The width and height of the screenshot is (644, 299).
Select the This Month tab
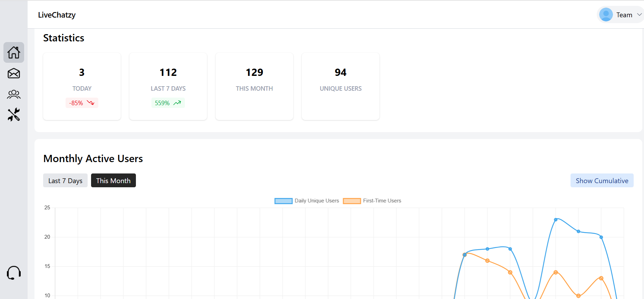[x=113, y=181]
